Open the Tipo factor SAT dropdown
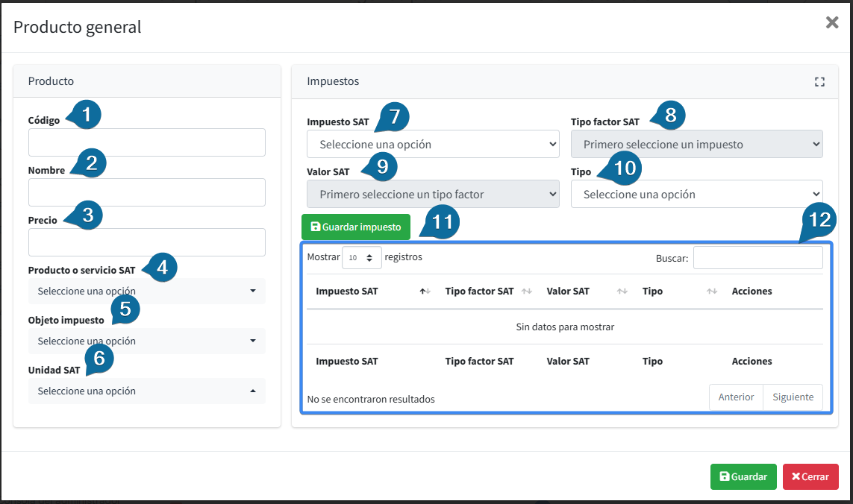This screenshot has width=853, height=504. click(696, 145)
